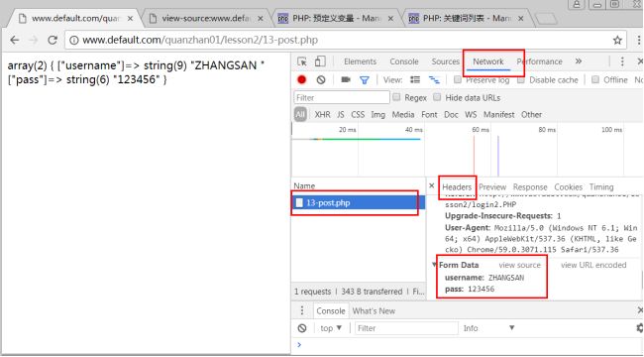The width and height of the screenshot is (644, 357).
Task: Select the Console drawer tab
Action: 331,311
